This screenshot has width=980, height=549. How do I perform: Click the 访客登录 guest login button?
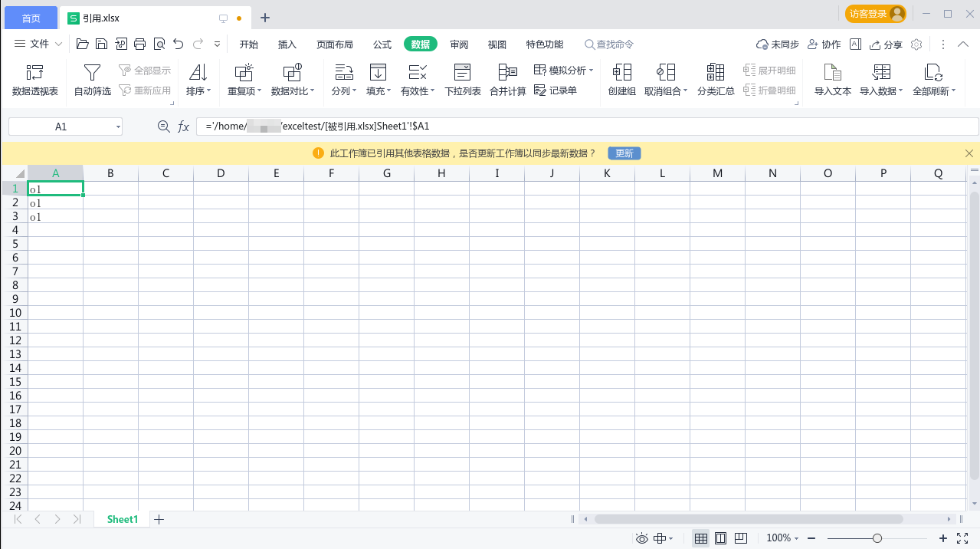click(x=875, y=14)
